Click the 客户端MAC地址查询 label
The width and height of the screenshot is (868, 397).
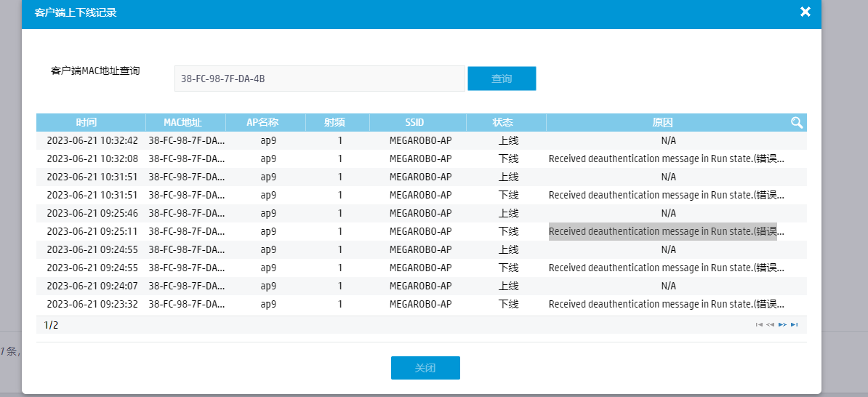95,71
